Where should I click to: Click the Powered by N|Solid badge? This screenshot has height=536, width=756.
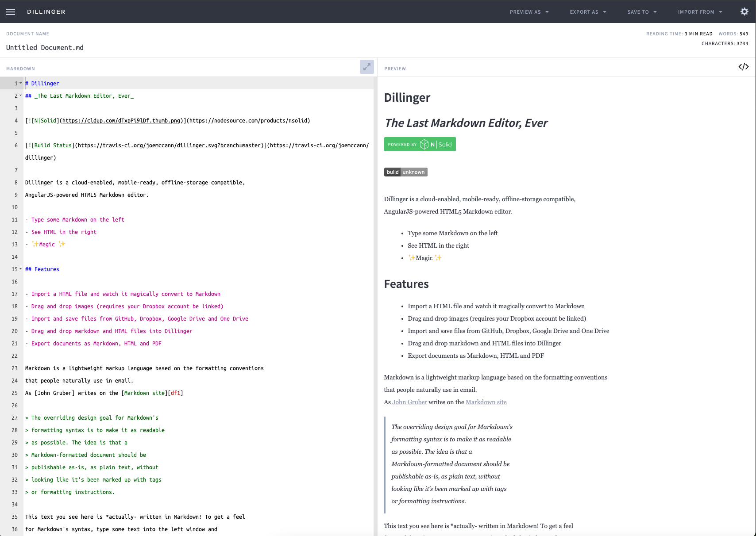(420, 145)
